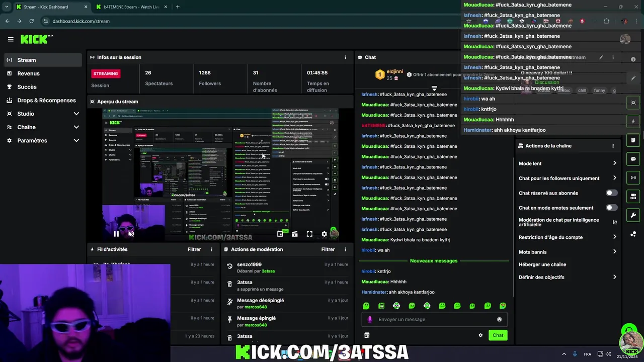Open the FRA language selector in taskbar
Viewport: 644px width, 362px height.
coord(588,354)
